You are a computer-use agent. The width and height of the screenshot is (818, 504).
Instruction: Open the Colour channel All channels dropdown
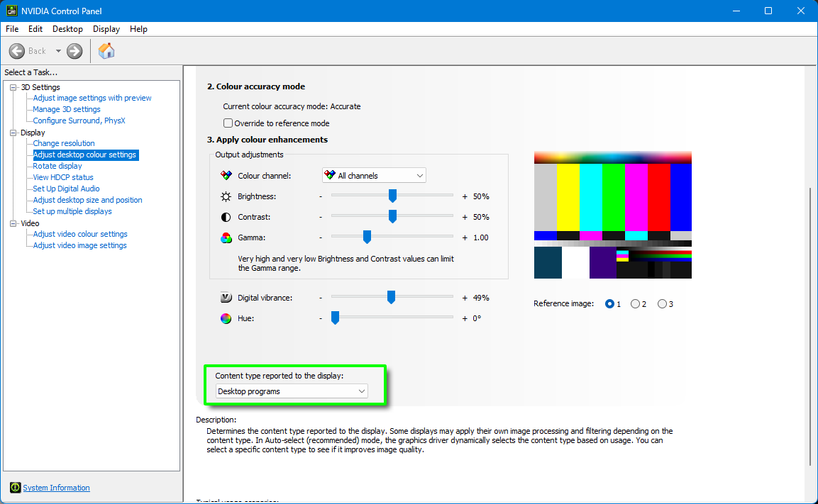pyautogui.click(x=374, y=176)
